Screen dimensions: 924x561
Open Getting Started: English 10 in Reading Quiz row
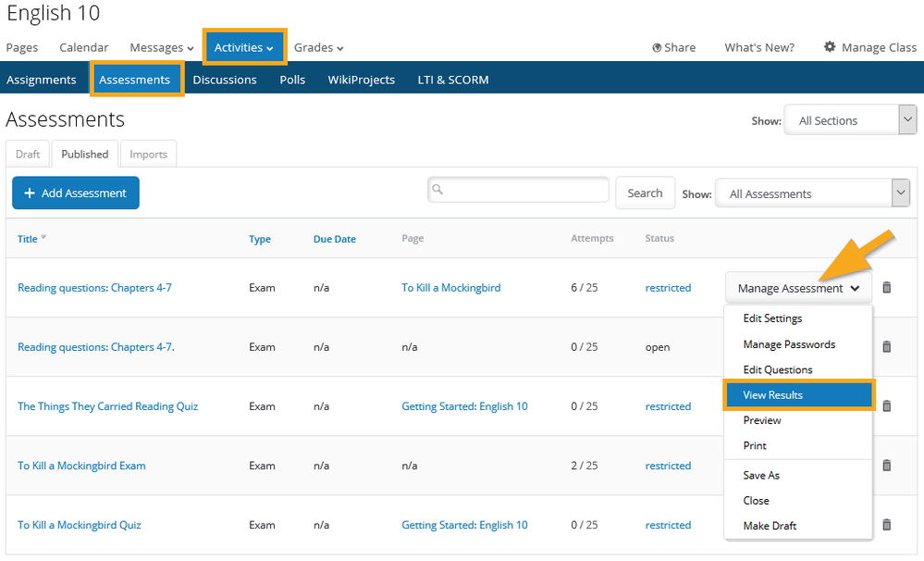(464, 405)
